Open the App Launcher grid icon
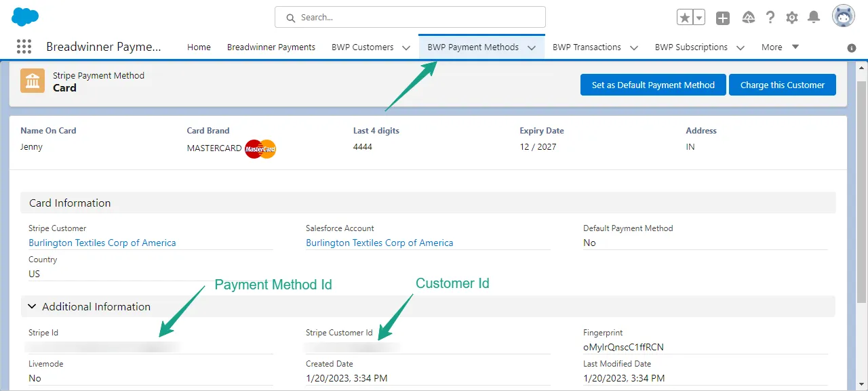This screenshot has width=868, height=391. (x=24, y=47)
